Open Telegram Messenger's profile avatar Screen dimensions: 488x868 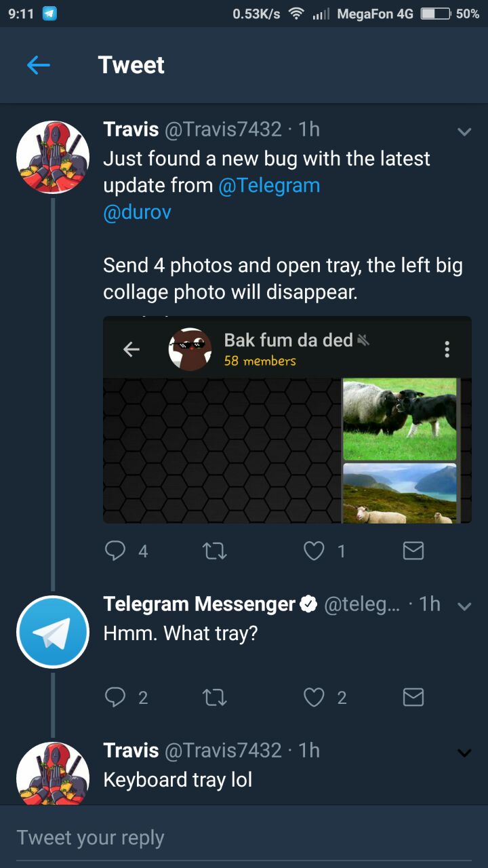(53, 631)
